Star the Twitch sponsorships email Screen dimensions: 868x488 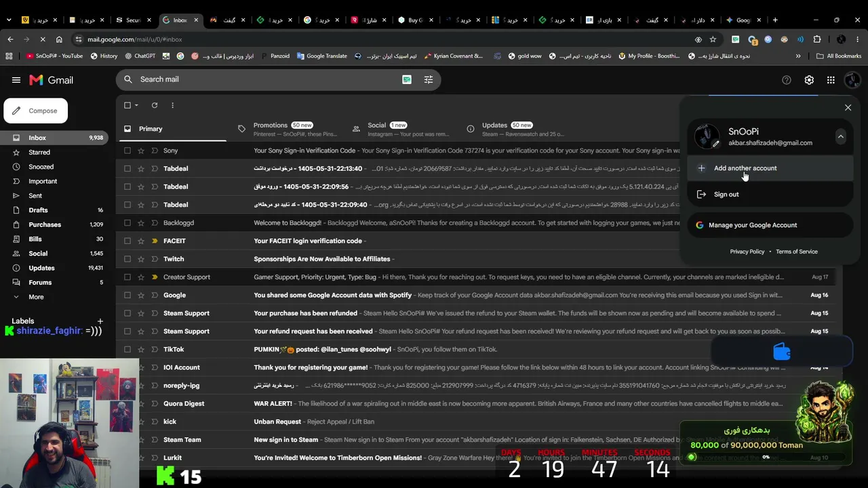141,259
